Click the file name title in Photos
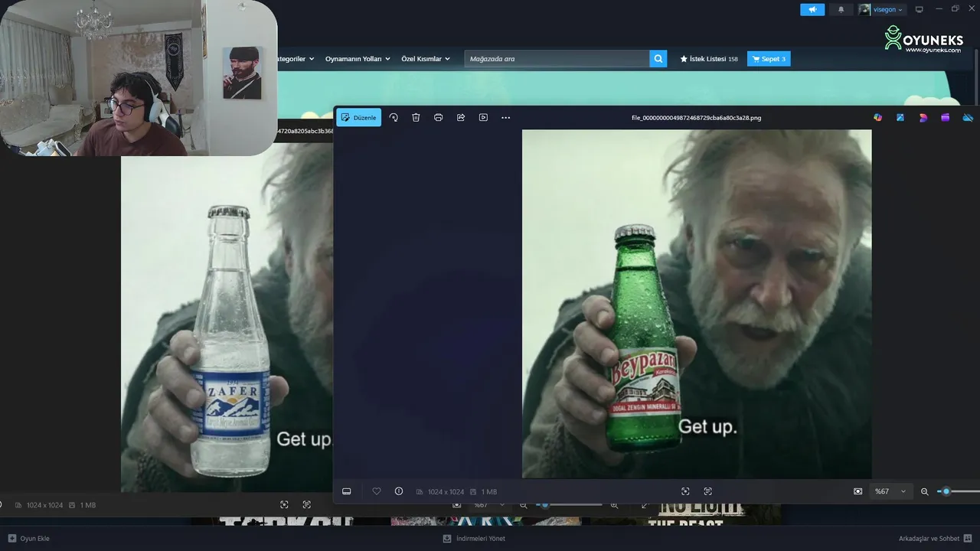The height and width of the screenshot is (551, 980). [696, 118]
